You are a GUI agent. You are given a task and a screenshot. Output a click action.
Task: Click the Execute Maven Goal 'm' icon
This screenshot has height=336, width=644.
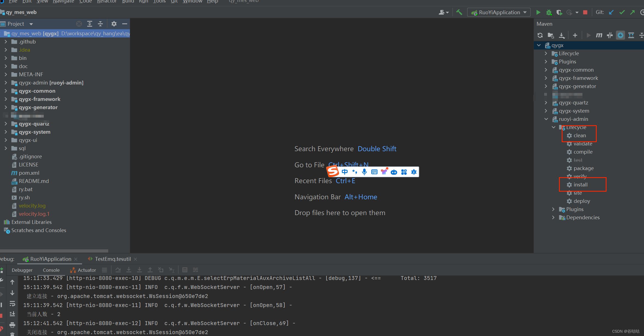pos(599,35)
